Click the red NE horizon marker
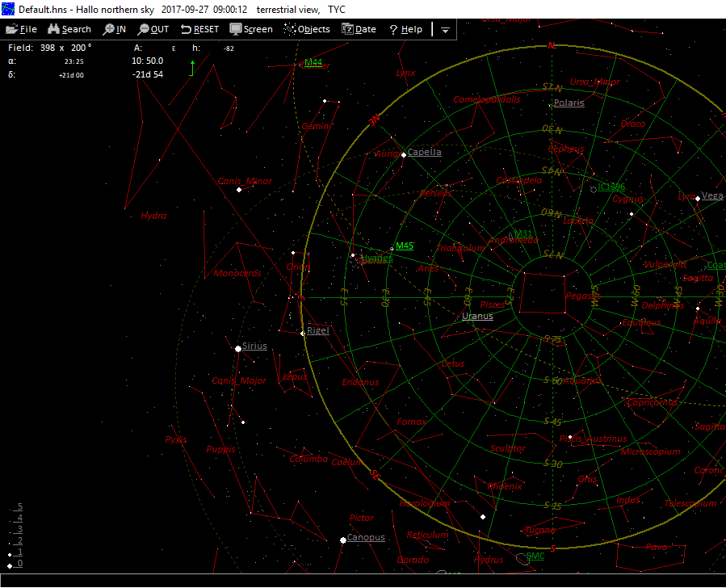The image size is (726, 588). [x=374, y=120]
